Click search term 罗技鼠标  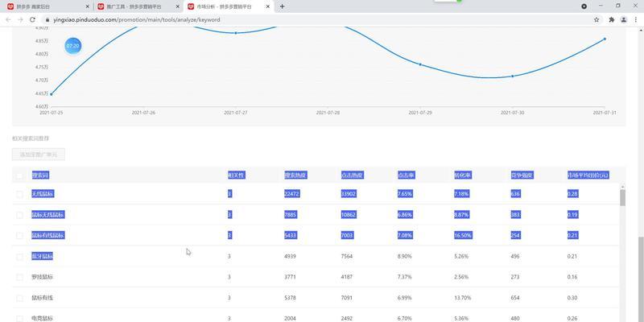tap(43, 277)
